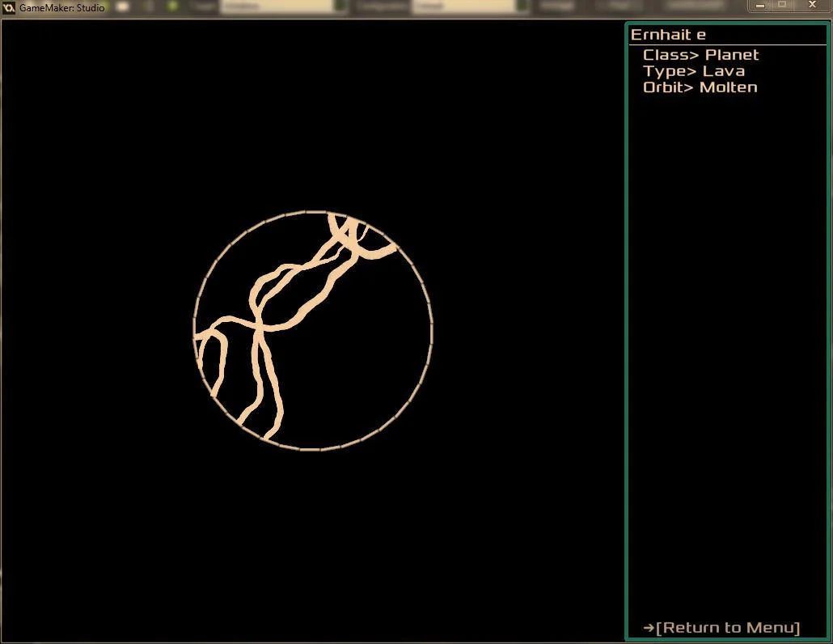Click the lava planet's center
The height and width of the screenshot is (644, 833).
(313, 331)
